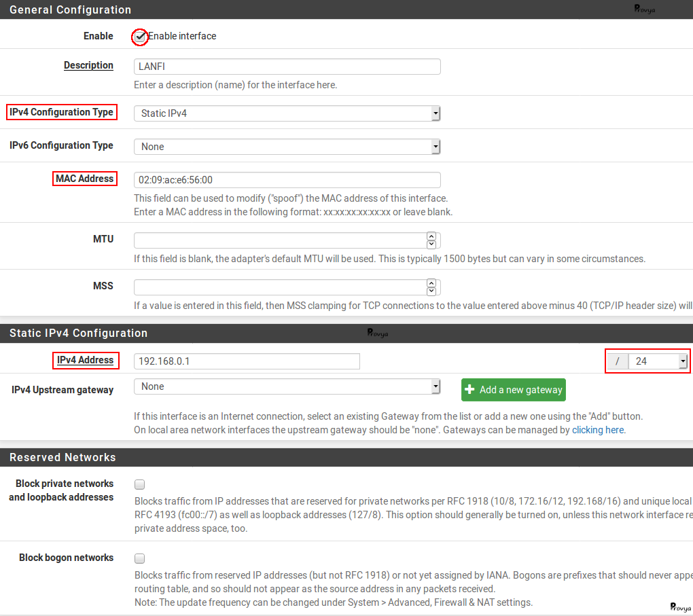
Task: Click the Add a new gateway button
Action: tap(514, 390)
